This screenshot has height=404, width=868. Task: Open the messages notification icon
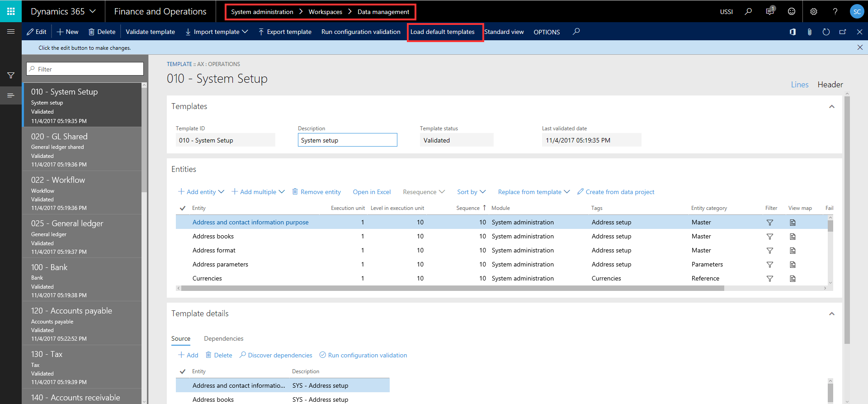770,11
